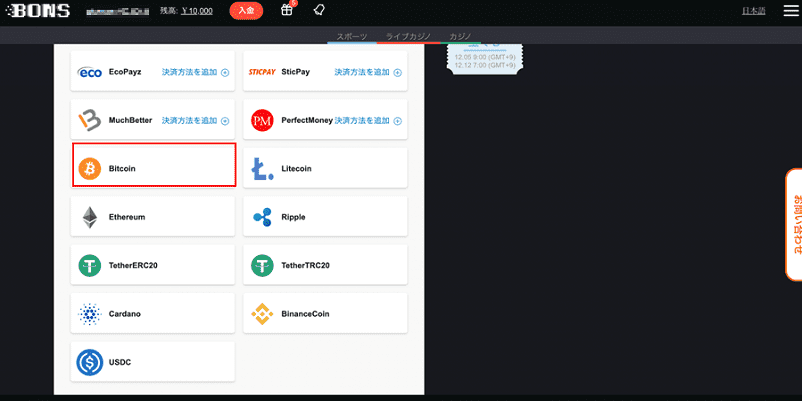Open the ¥10,000 balance link
The width and height of the screenshot is (802, 401).
(197, 11)
